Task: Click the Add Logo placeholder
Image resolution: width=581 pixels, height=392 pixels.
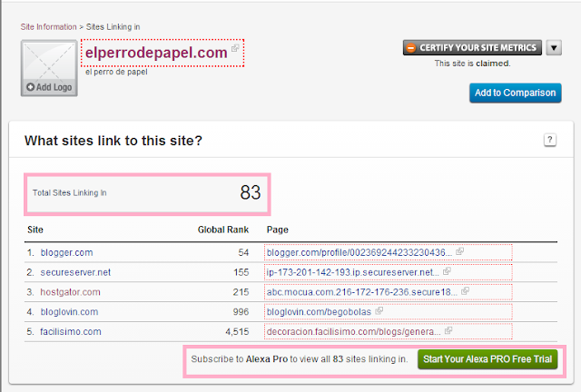Action: [x=49, y=69]
